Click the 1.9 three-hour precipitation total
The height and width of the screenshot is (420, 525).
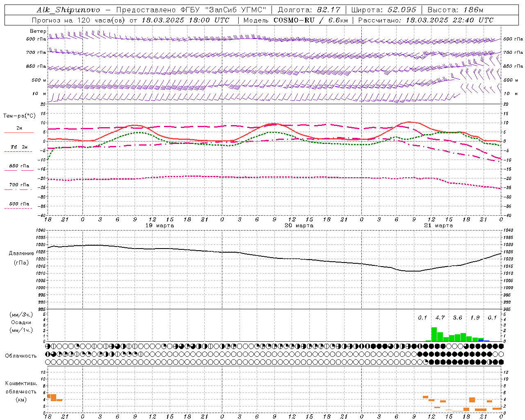475,318
